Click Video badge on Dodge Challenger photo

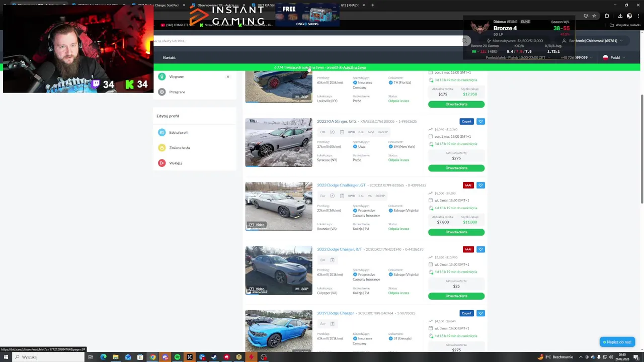(257, 225)
